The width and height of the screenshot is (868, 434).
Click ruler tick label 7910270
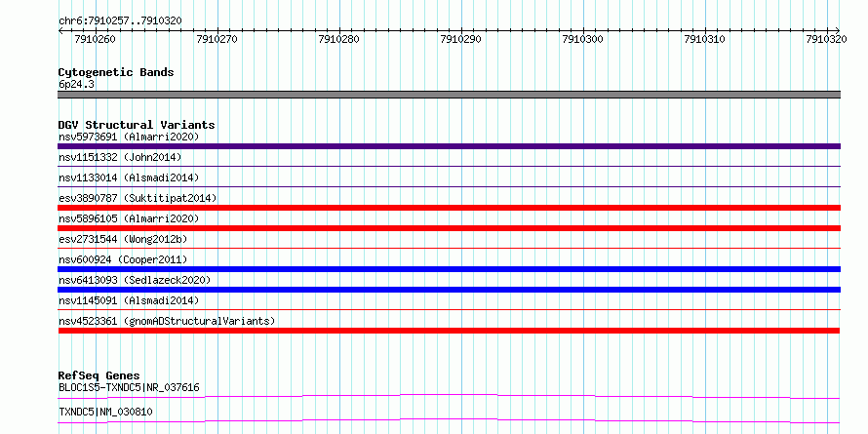(217, 39)
